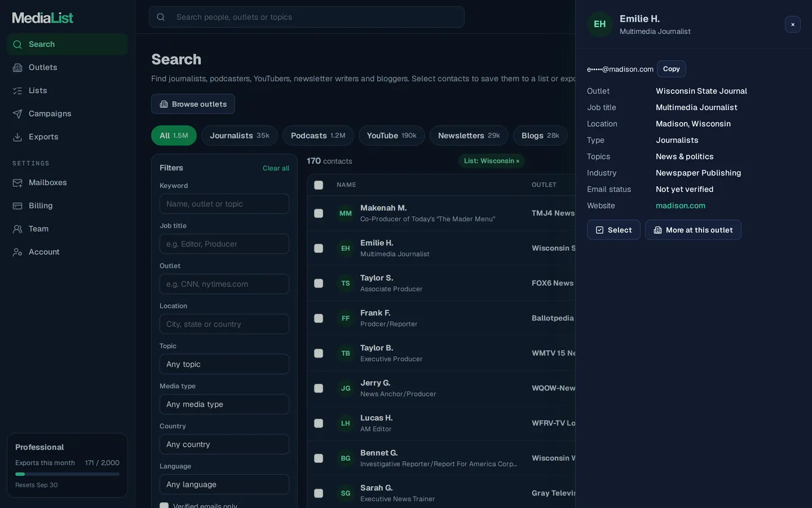Open the Account user icon
The width and height of the screenshot is (812, 508).
(17, 252)
